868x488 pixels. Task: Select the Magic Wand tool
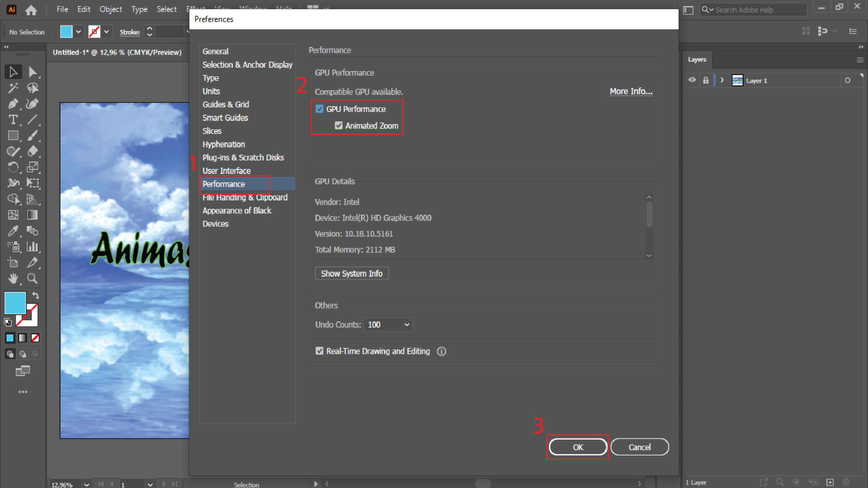[x=13, y=88]
